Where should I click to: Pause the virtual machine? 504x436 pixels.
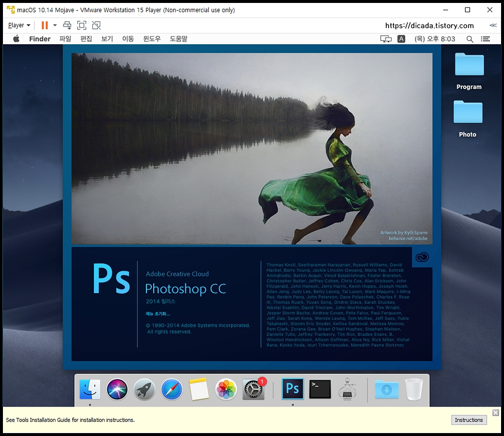tap(45, 25)
